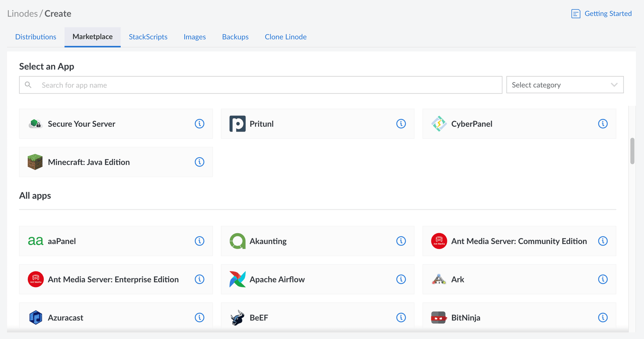Click the CyberPanel logo icon
The height and width of the screenshot is (339, 644).
pos(439,124)
